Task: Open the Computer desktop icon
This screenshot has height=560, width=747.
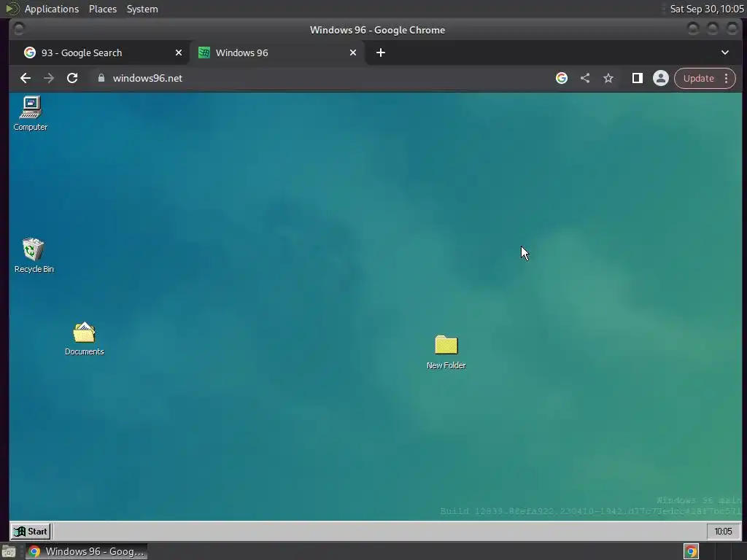Action: click(31, 113)
